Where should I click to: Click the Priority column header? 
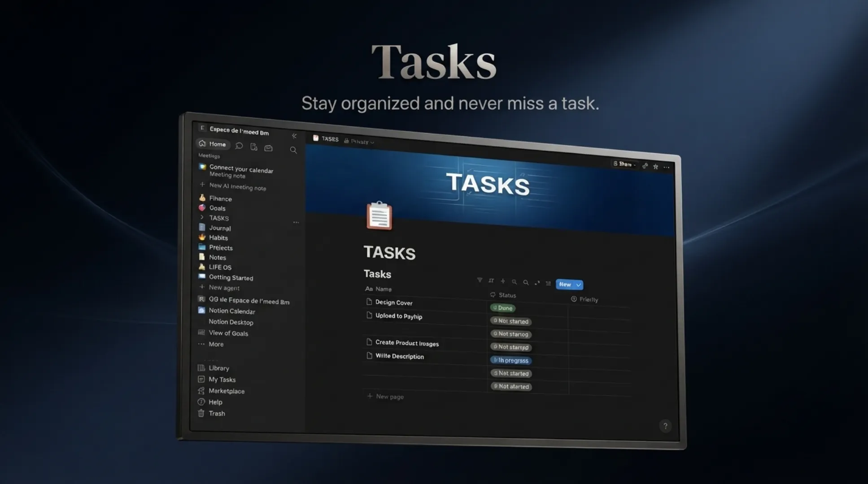coord(584,299)
